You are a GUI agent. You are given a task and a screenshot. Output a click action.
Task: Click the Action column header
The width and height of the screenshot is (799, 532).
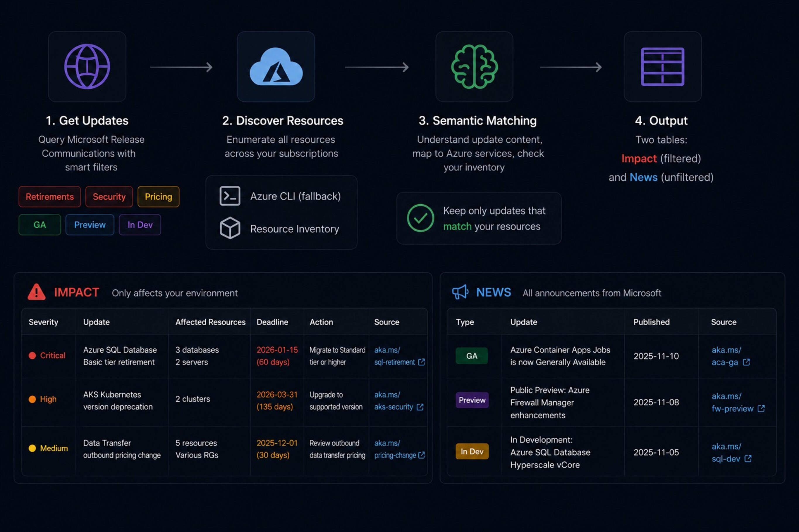pos(321,322)
